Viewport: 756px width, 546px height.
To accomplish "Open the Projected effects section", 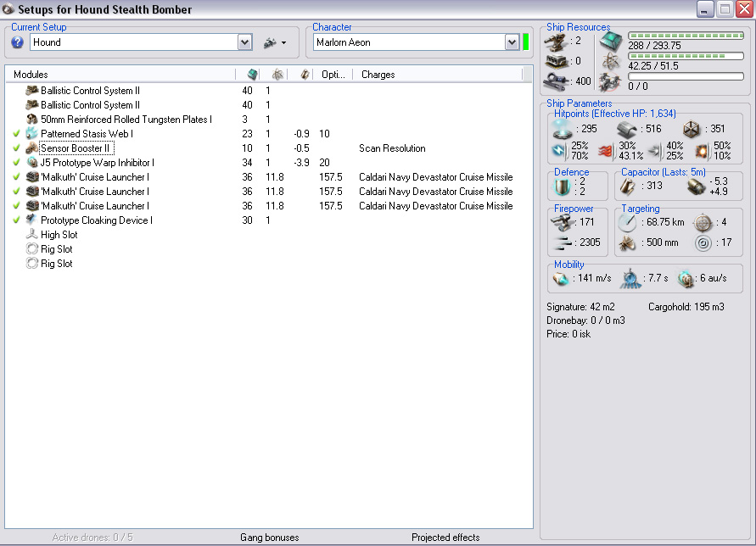I will click(x=445, y=538).
